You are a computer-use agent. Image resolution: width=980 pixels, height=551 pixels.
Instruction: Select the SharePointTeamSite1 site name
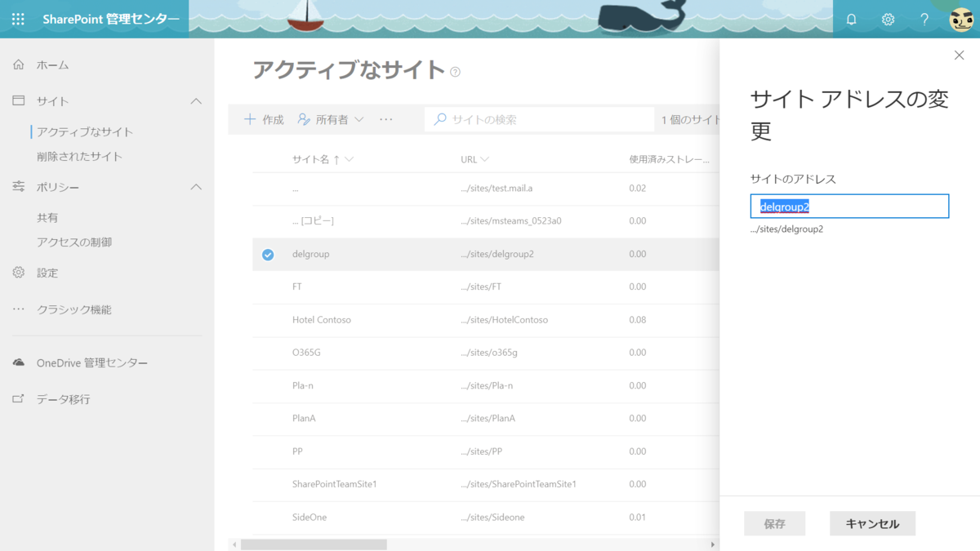click(x=335, y=484)
